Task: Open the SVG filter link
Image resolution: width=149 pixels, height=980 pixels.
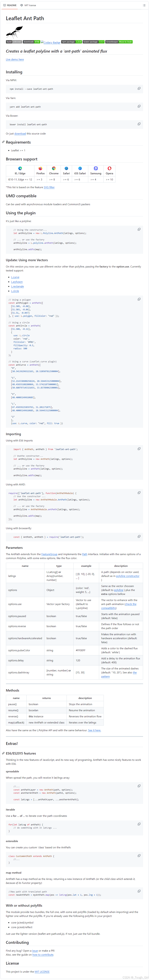Action: pos(49,187)
